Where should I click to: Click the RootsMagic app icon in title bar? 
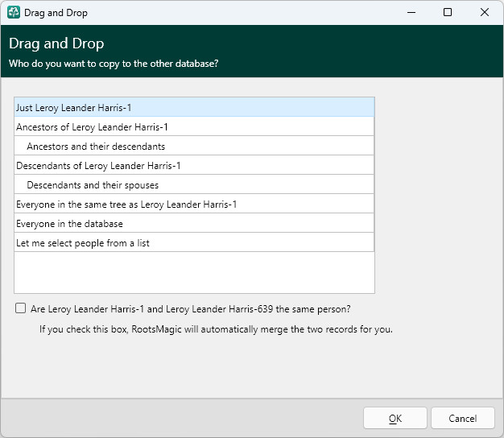click(x=14, y=13)
